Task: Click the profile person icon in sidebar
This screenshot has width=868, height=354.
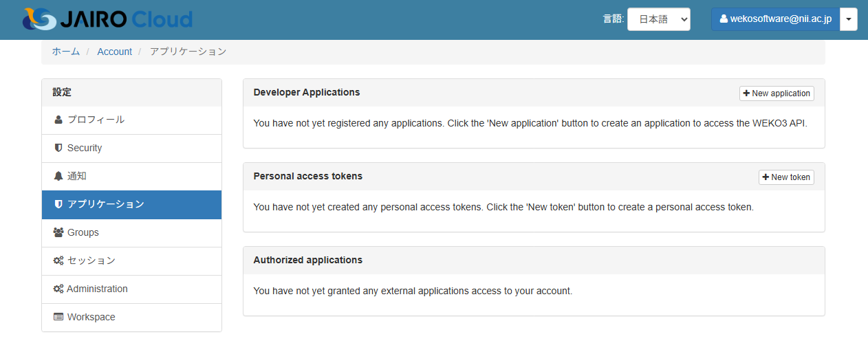Action: 58,120
